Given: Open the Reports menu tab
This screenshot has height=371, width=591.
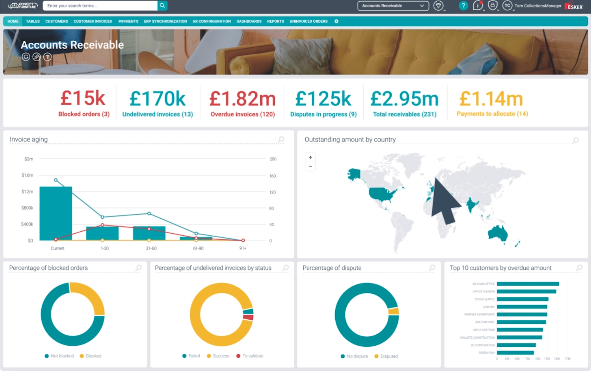Looking at the screenshot, I should (276, 21).
